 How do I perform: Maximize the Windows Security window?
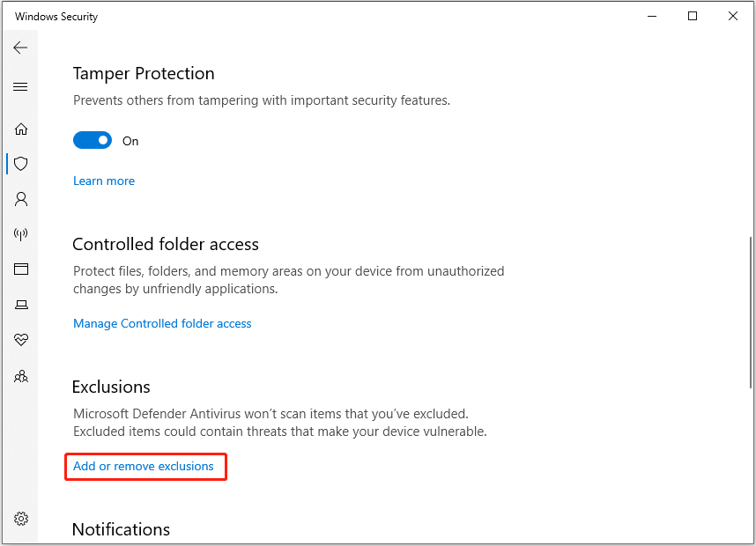click(693, 16)
